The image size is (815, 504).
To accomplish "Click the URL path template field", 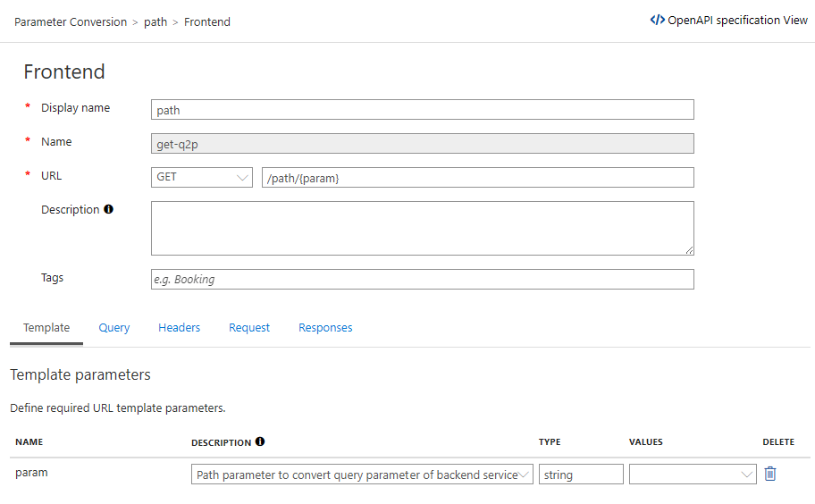I will (x=477, y=177).
